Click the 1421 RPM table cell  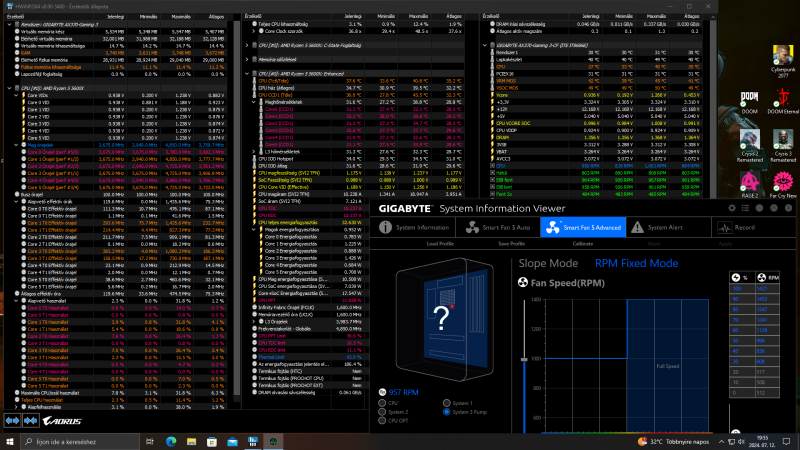click(x=767, y=288)
